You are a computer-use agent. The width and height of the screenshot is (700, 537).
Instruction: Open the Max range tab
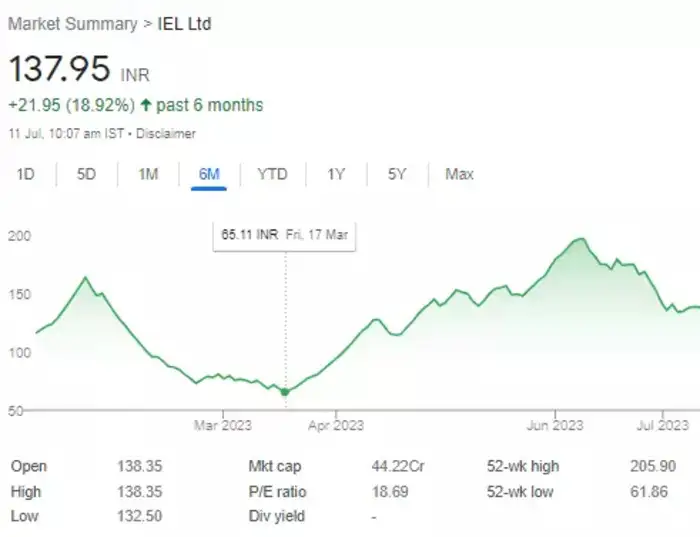(x=459, y=174)
